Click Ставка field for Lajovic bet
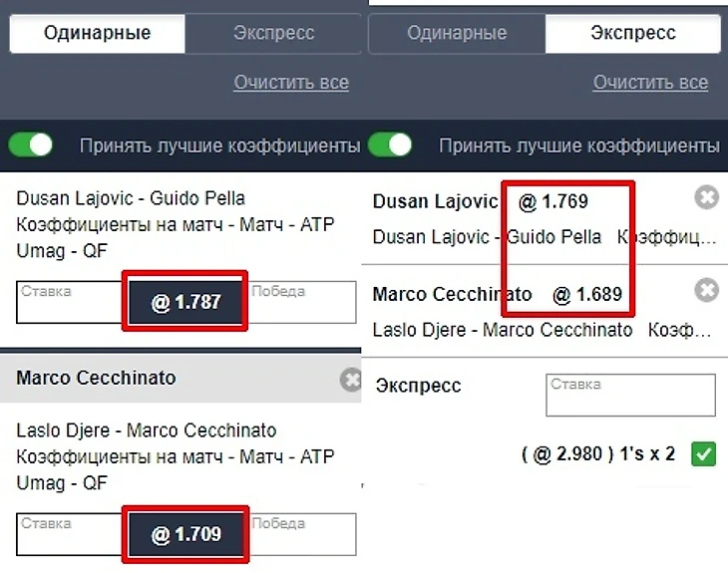Screen dimensions: 728x573 70,302
